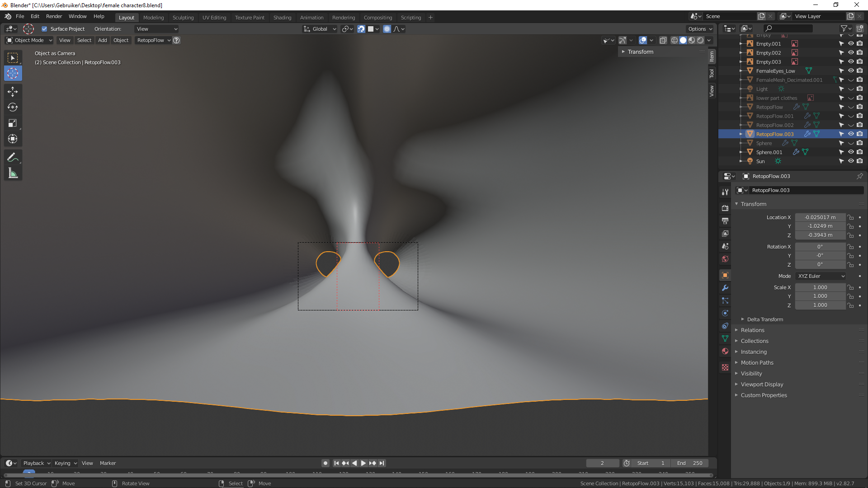Hide Sphere.001 in viewport
Image resolution: width=868 pixels, height=488 pixels.
(x=850, y=152)
